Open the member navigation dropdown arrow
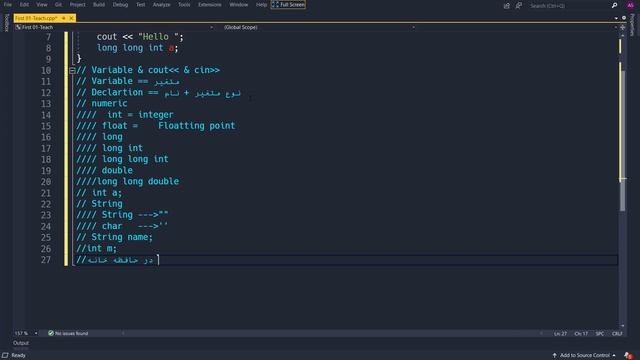Image resolution: width=640 pixels, height=360 pixels. pyautogui.click(x=616, y=27)
